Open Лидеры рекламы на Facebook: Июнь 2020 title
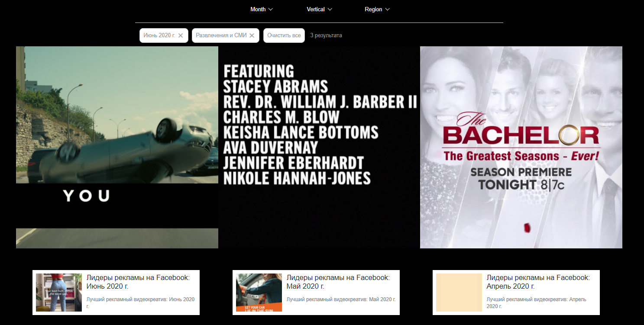Screen dimensions: 644x325 point(138,282)
